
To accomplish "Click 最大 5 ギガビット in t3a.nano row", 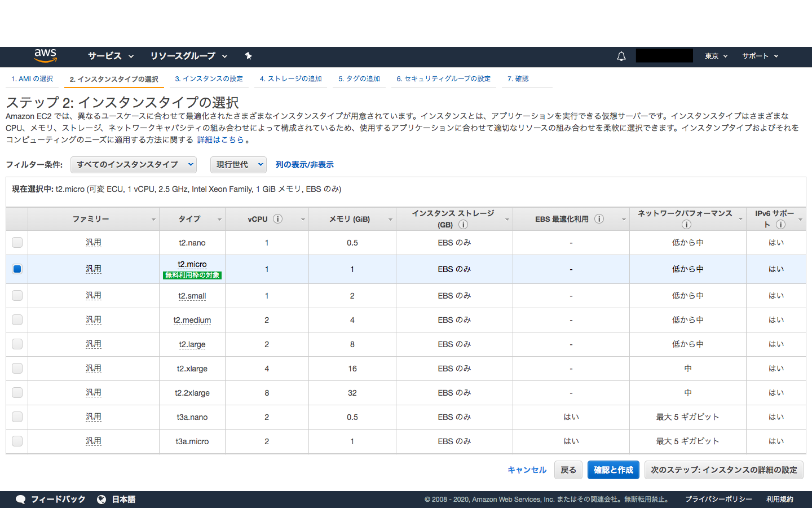I will point(687,417).
